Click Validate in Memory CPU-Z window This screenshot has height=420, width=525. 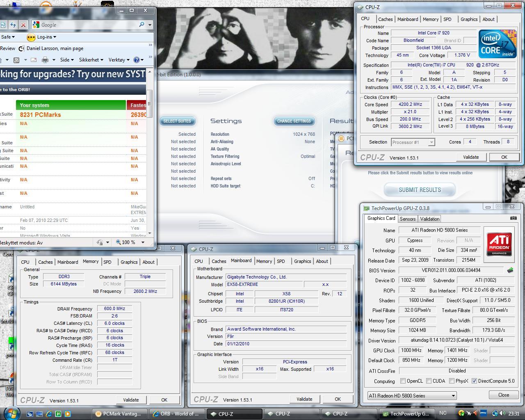(x=131, y=400)
